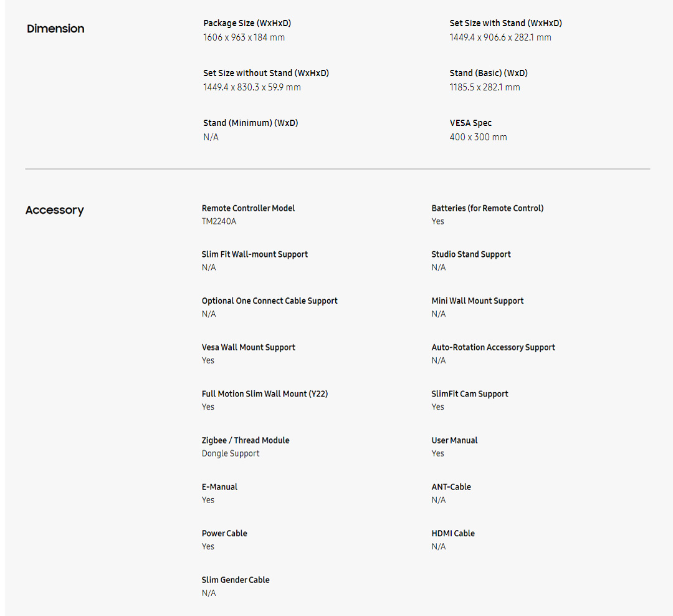Click the Full Motion Slim Wall Mount label
Screen dimensions: 673x616
coord(264,393)
